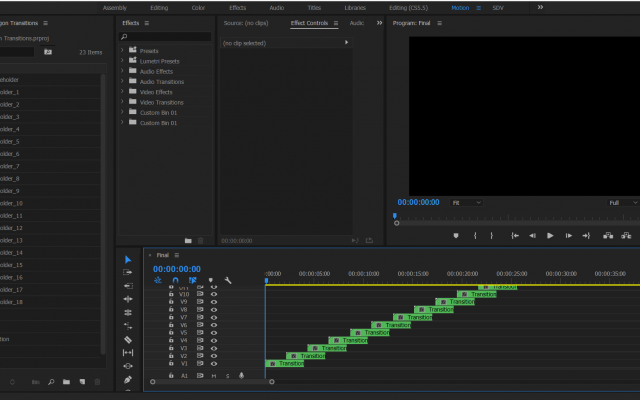The height and width of the screenshot is (400, 640).
Task: Create new bin in Project panel
Action: [x=66, y=382]
